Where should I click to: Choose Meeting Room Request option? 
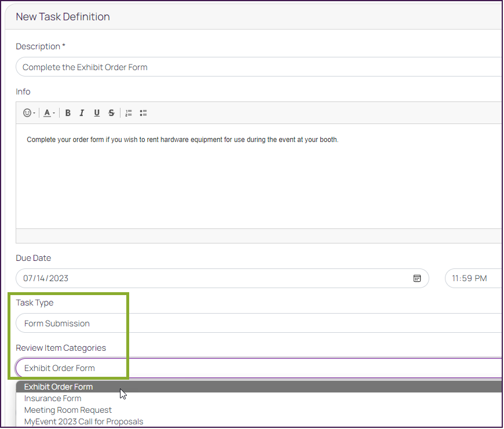259,410
